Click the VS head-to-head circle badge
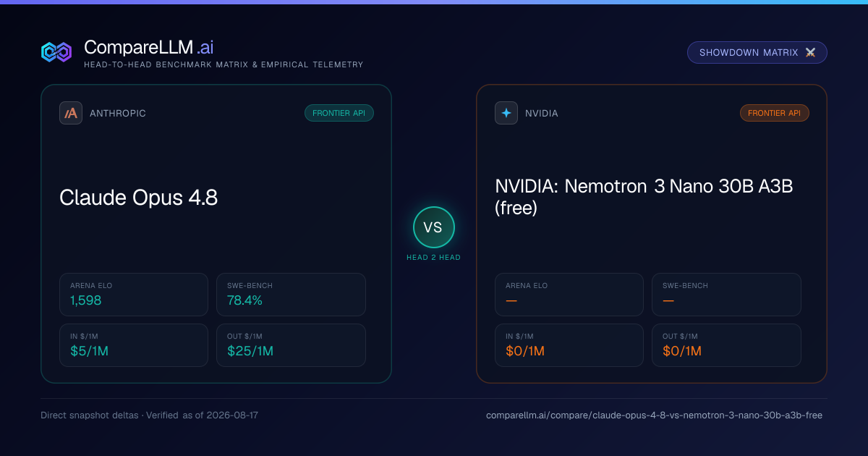868x456 pixels. pos(433,227)
